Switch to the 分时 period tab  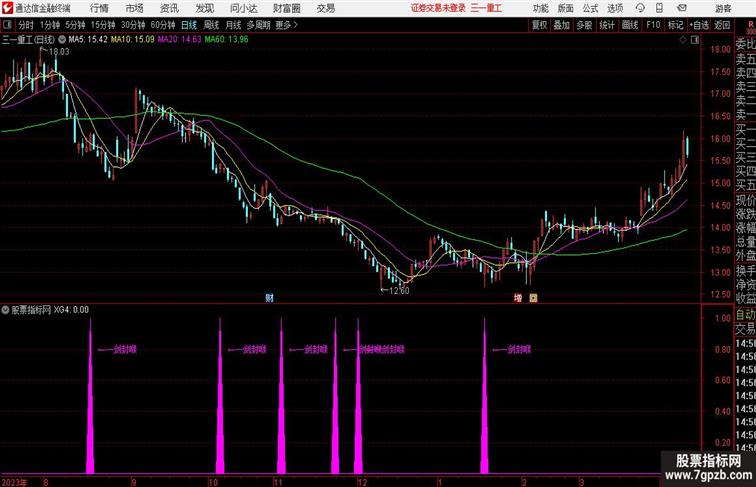click(x=26, y=25)
